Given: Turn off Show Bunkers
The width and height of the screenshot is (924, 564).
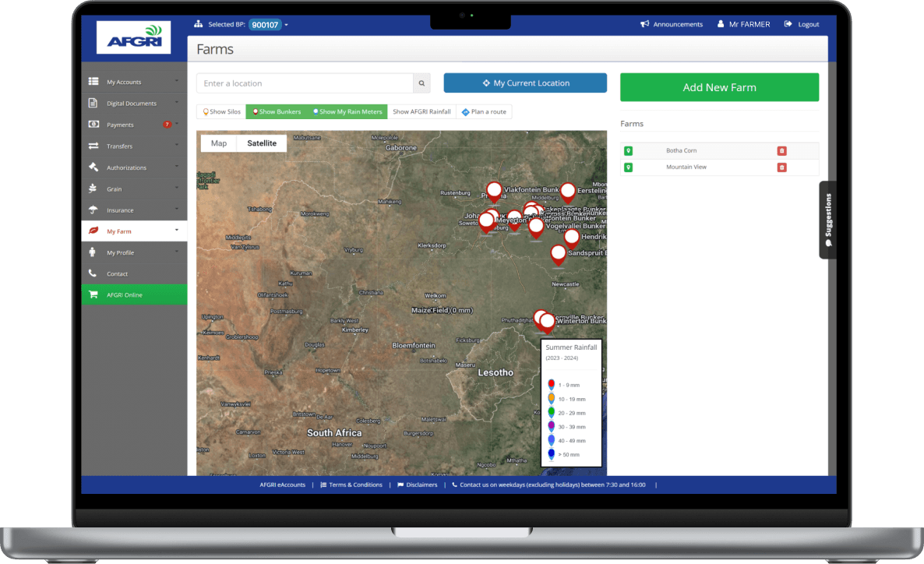Looking at the screenshot, I should (x=277, y=111).
